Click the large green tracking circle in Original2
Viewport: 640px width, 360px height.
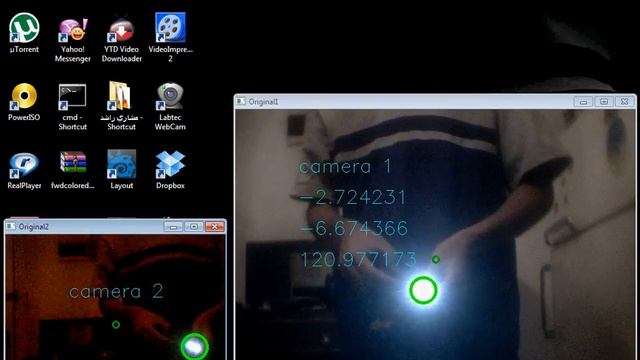195,347
